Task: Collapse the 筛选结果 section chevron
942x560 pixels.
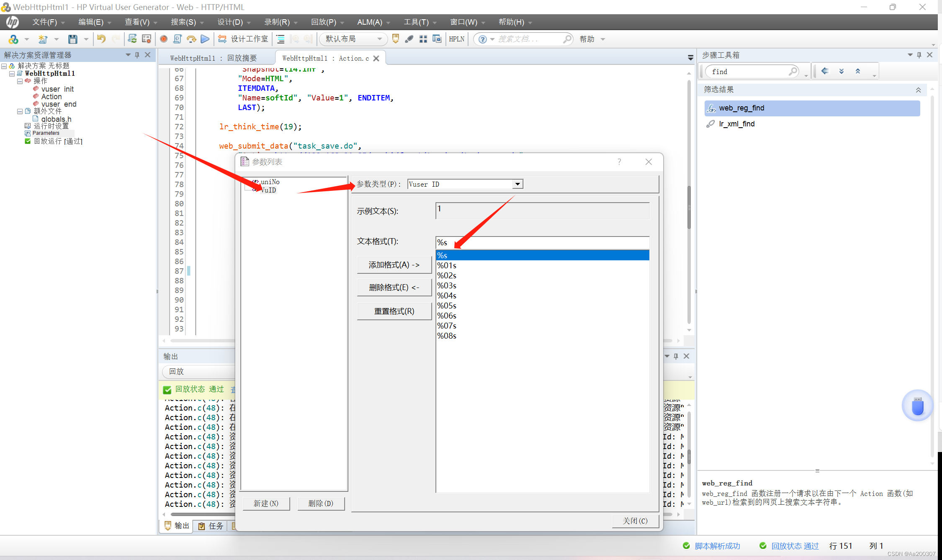Action: (x=918, y=90)
